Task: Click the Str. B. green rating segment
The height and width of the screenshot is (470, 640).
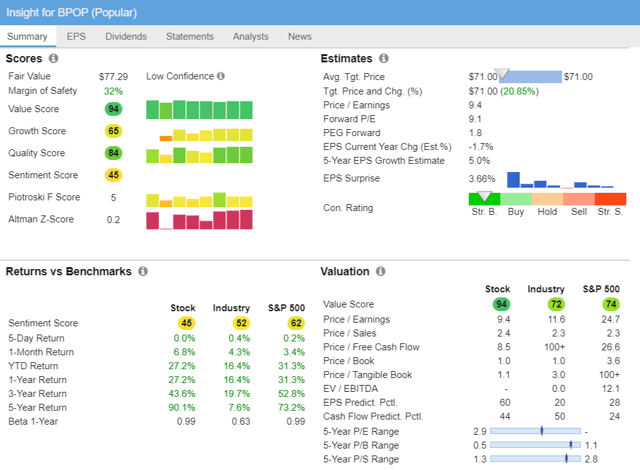Action: [x=484, y=199]
